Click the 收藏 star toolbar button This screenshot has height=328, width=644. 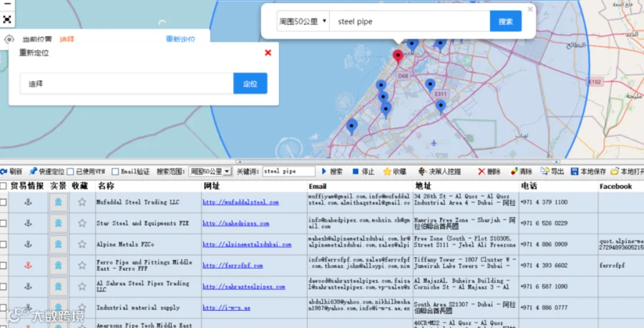click(395, 172)
